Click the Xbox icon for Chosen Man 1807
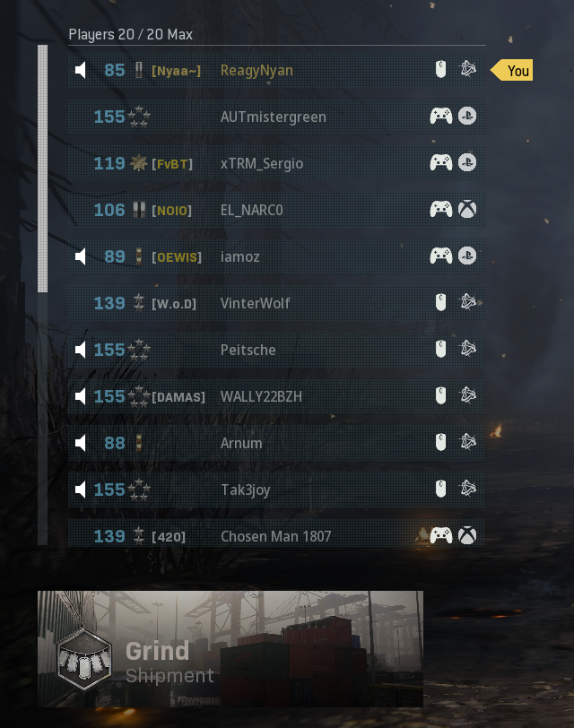 point(467,535)
